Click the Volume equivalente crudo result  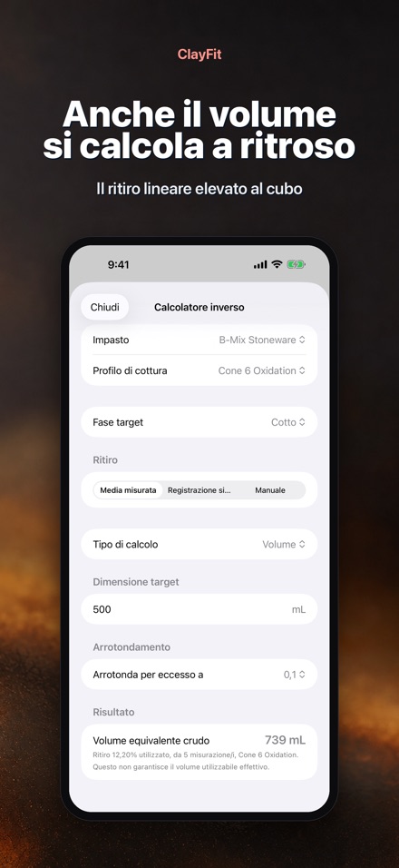click(199, 751)
